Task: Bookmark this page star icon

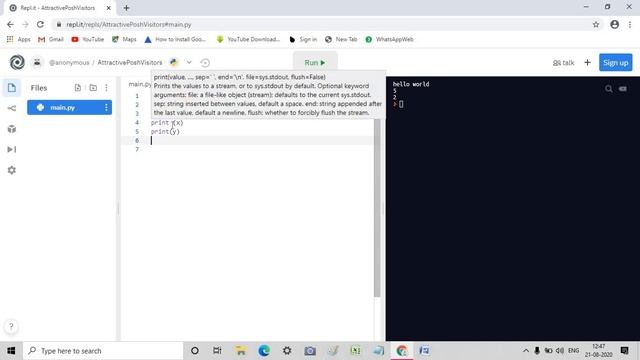Action: tap(596, 24)
